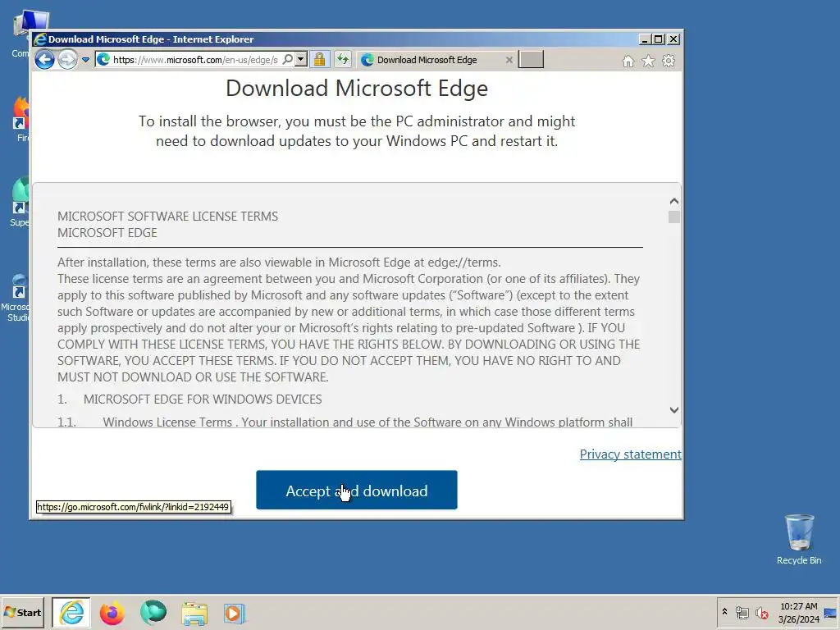Open Favorites with the star icon
The image size is (840, 630).
click(648, 61)
